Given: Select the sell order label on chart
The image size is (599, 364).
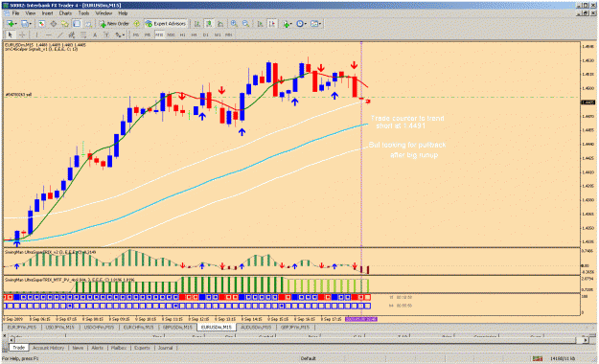Looking at the screenshot, I should point(18,94).
